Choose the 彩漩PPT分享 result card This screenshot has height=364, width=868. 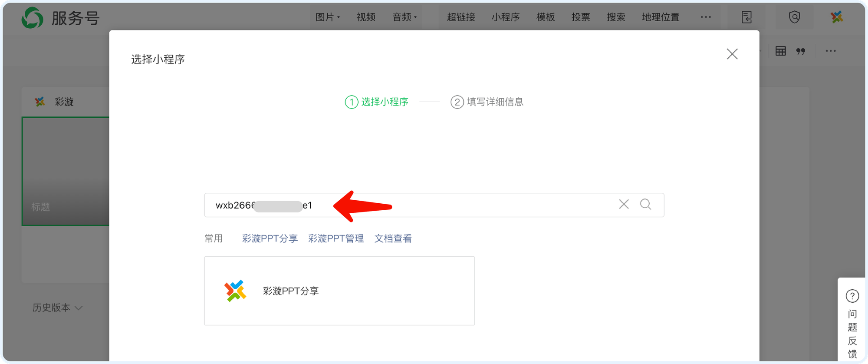click(339, 291)
